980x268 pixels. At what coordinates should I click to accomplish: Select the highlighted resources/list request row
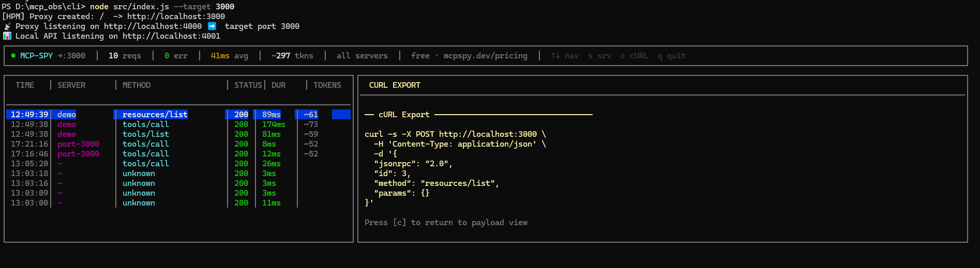(178, 115)
